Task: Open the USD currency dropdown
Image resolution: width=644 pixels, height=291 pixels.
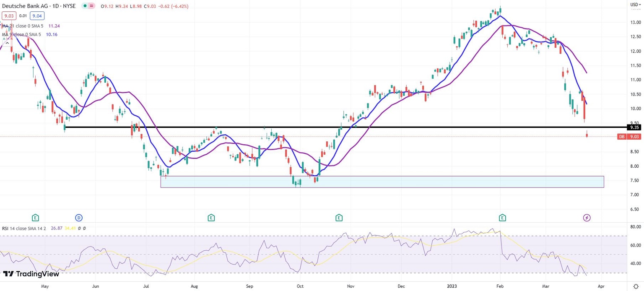Action: tap(635, 5)
